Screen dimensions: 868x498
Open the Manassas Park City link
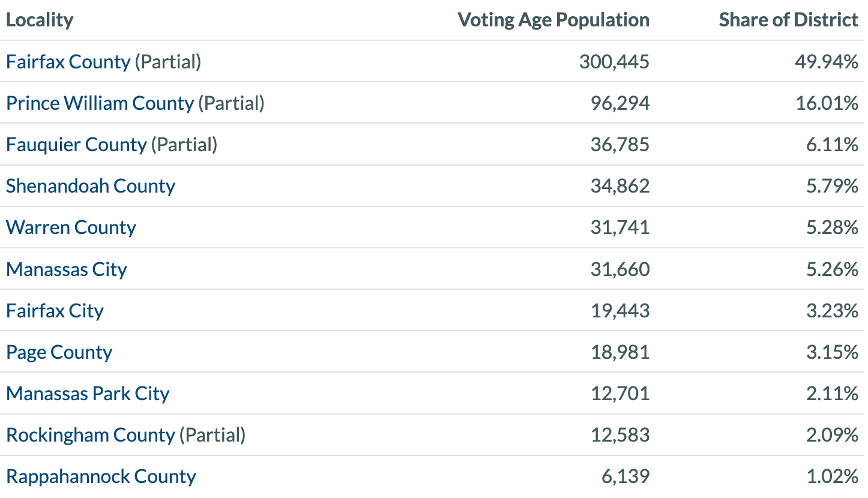pyautogui.click(x=88, y=394)
